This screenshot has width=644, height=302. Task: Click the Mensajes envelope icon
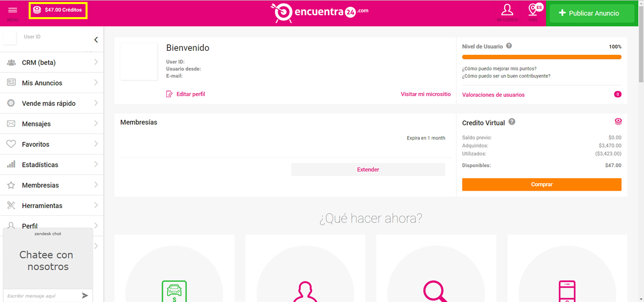(11, 124)
